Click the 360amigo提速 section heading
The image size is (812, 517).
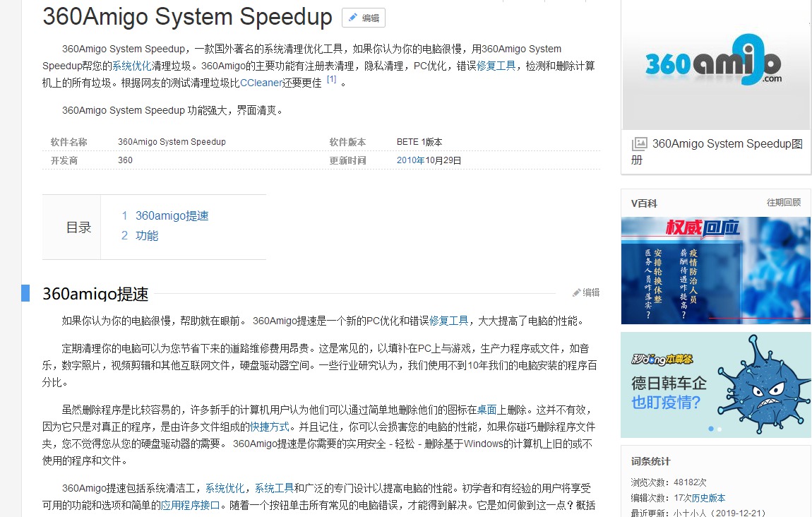95,294
